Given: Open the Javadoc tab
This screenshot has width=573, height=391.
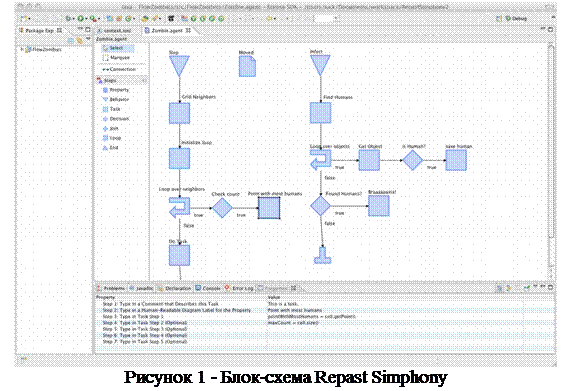Looking at the screenshot, I should 141,288.
